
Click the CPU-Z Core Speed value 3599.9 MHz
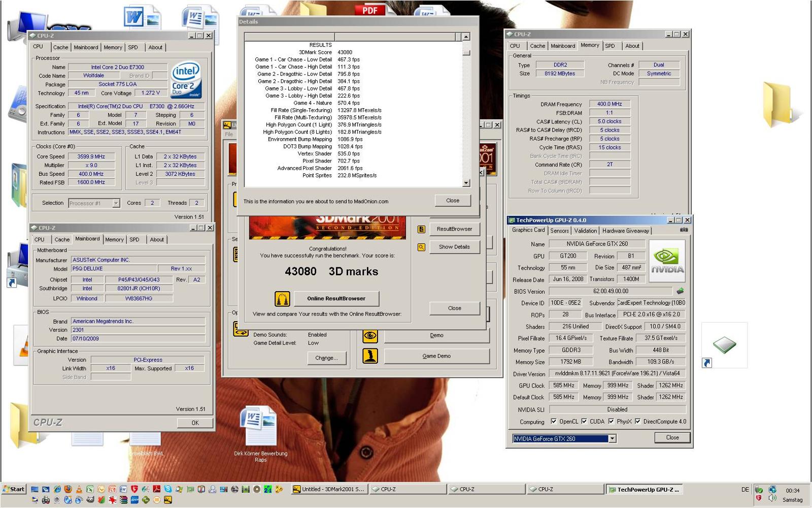point(91,156)
